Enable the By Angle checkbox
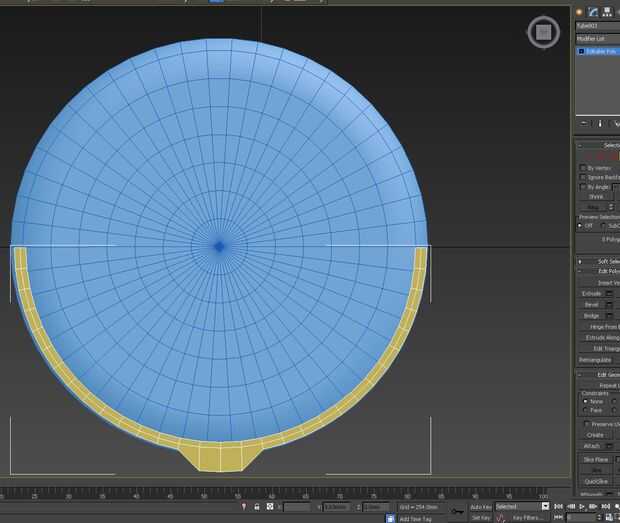The height and width of the screenshot is (523, 620). 582,187
